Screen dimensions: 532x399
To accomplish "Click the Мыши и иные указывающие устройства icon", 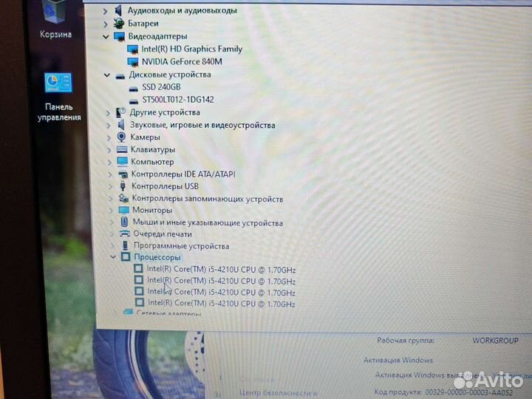I will [x=125, y=222].
